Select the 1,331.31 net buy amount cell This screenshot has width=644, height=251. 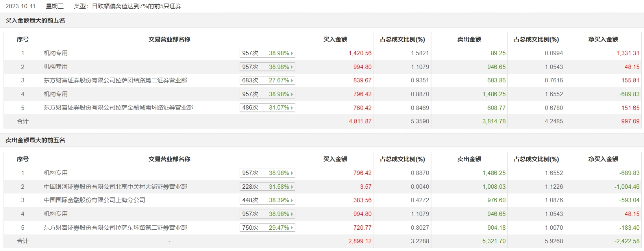coord(628,53)
